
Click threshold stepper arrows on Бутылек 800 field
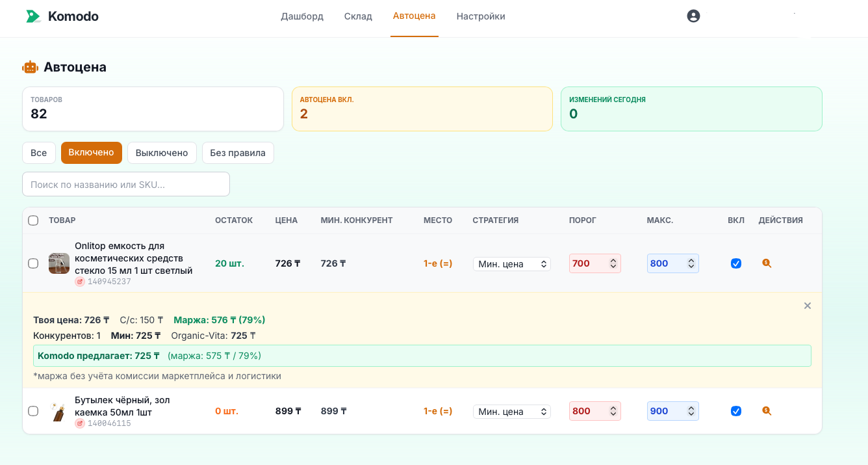click(613, 411)
